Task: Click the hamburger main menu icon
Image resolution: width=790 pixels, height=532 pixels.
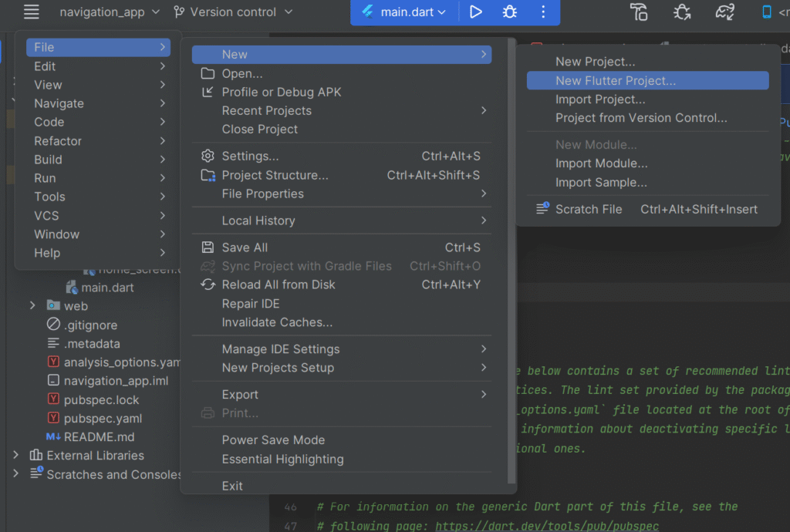Action: pos(31,12)
